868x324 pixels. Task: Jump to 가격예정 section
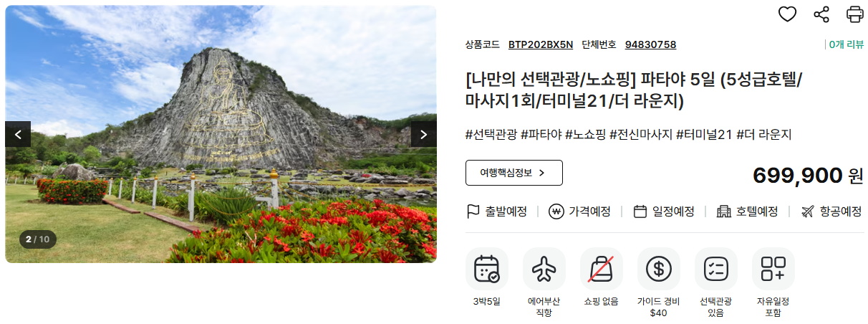coord(579,211)
